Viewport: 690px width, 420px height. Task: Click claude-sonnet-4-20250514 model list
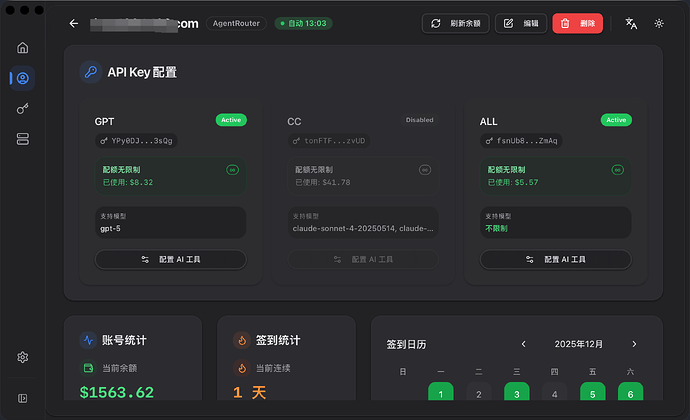coord(363,228)
